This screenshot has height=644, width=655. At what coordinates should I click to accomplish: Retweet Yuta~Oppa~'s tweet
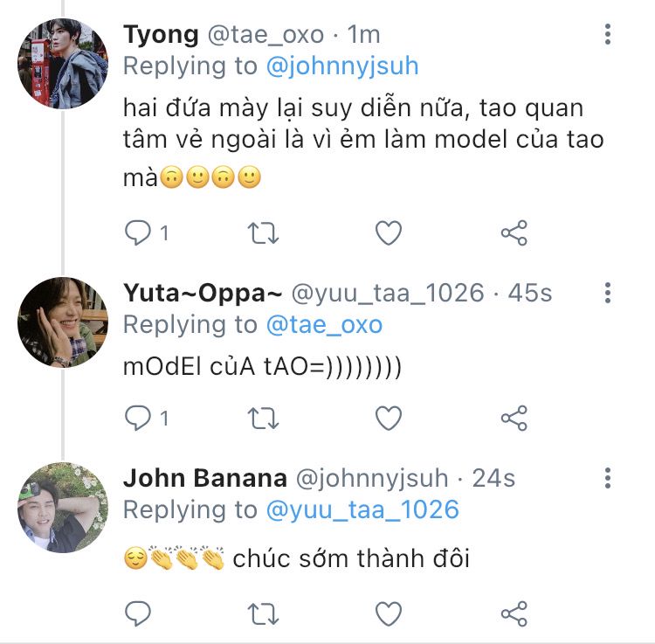264,418
